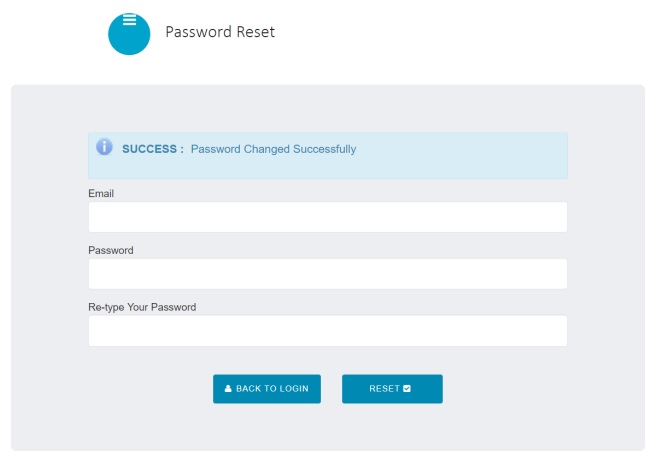The width and height of the screenshot is (657, 463).
Task: Click the blue info icon in alert
Action: pos(104,147)
